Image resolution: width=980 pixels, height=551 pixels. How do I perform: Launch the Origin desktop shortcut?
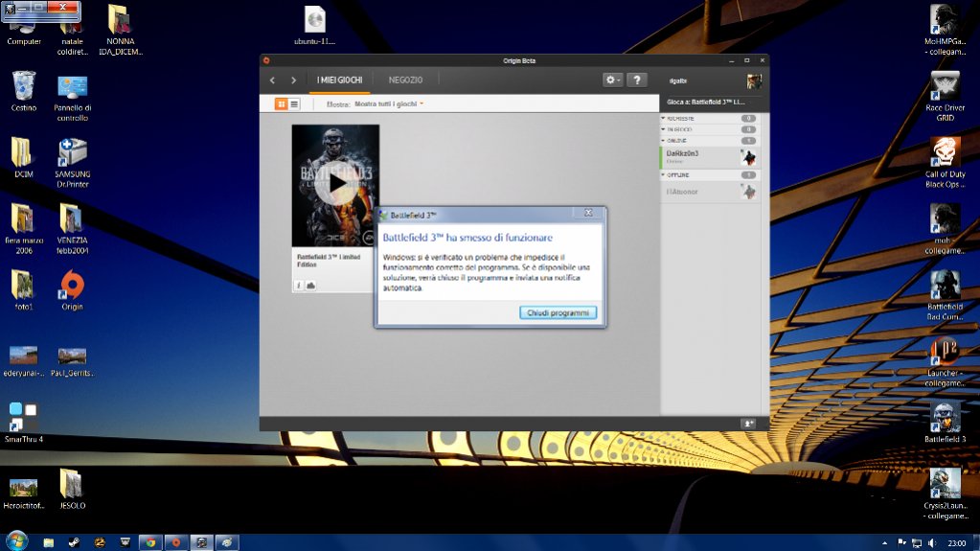point(73,290)
